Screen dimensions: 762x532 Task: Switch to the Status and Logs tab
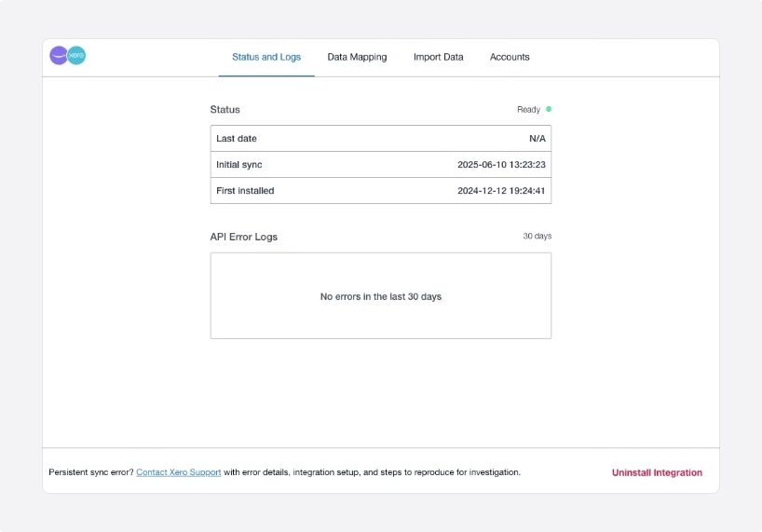pyautogui.click(x=266, y=57)
